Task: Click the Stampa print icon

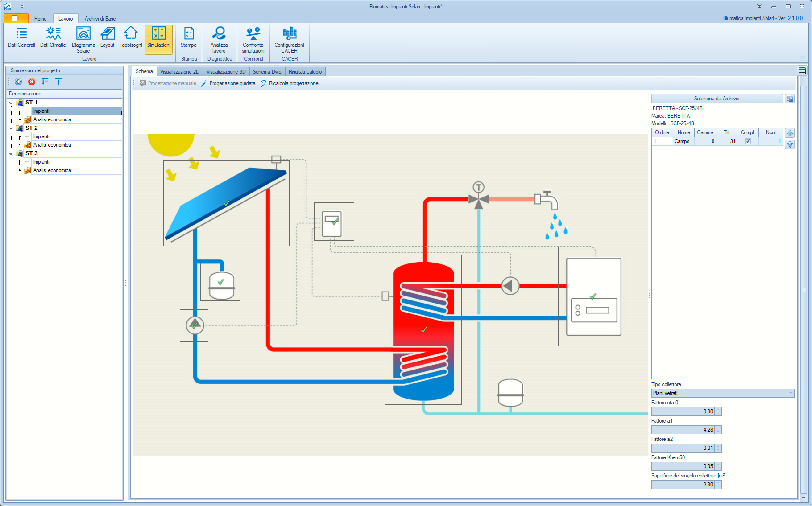Action: (x=188, y=37)
